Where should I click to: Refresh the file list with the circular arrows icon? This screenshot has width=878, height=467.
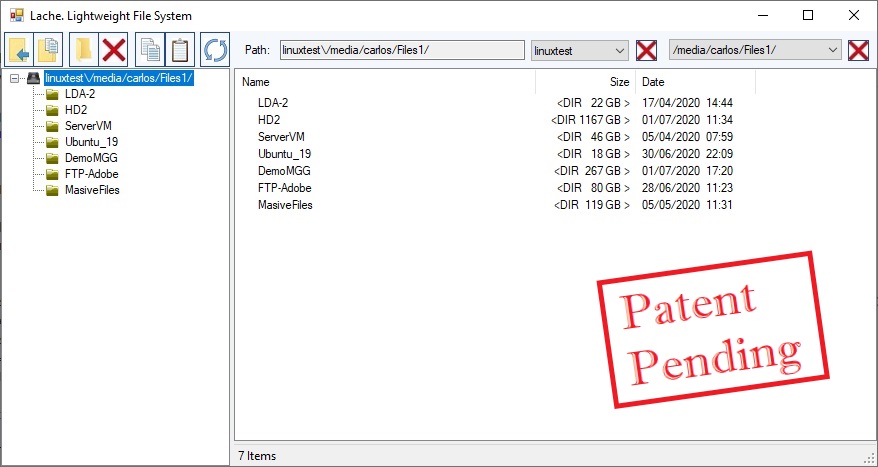(x=215, y=49)
